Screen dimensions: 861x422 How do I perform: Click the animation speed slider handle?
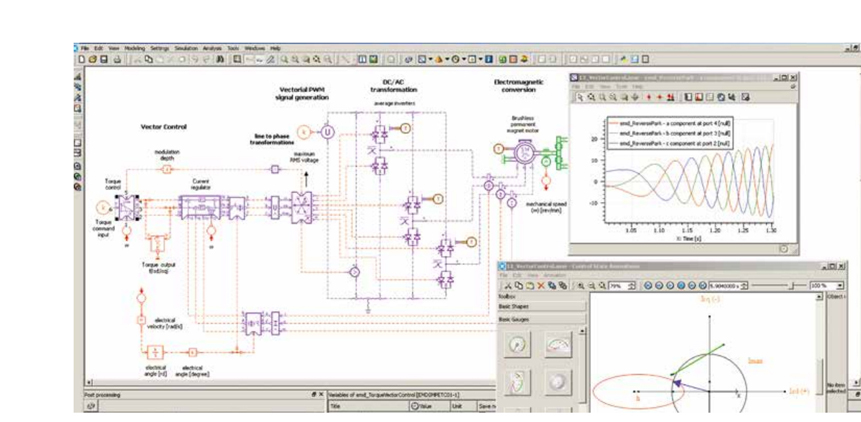[792, 286]
